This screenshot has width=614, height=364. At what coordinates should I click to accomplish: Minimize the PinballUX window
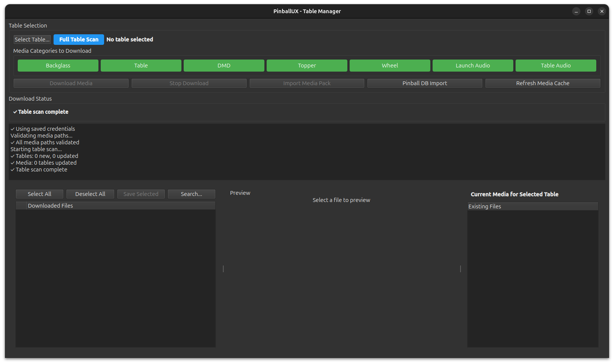[576, 11]
